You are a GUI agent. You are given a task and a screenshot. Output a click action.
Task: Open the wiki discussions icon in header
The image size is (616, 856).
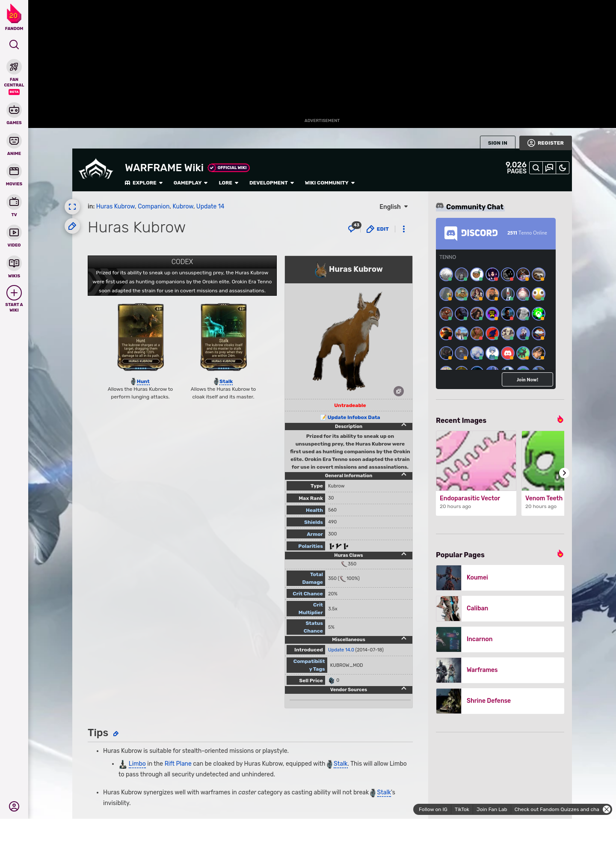tap(549, 168)
